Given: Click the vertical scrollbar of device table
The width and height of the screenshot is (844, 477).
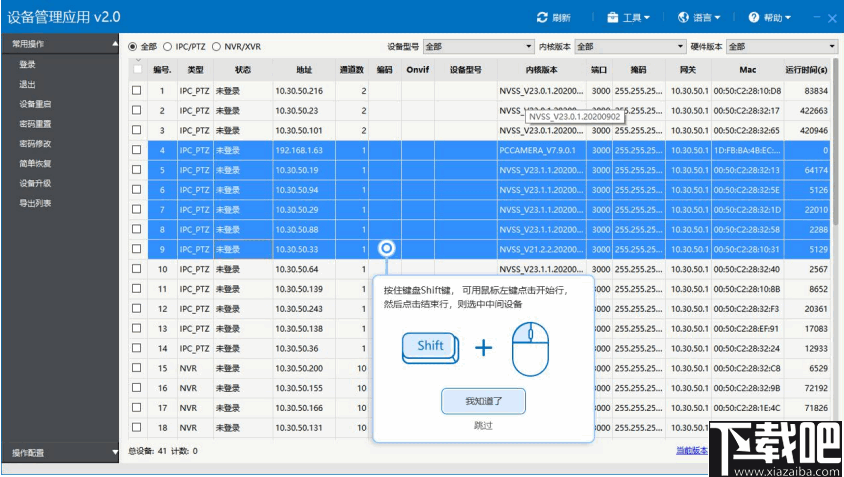Looking at the screenshot, I should coord(835,142).
